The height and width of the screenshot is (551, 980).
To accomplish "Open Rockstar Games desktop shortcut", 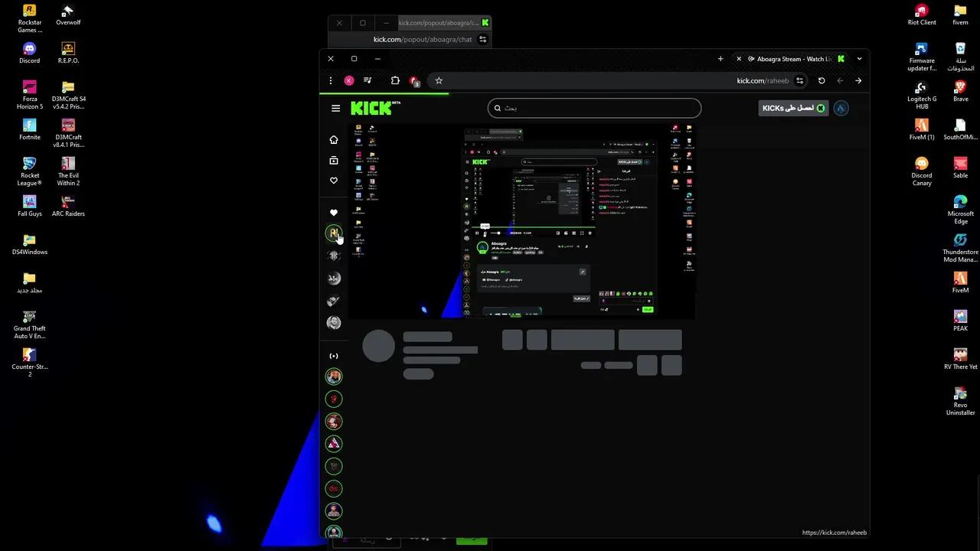I will pos(30,19).
